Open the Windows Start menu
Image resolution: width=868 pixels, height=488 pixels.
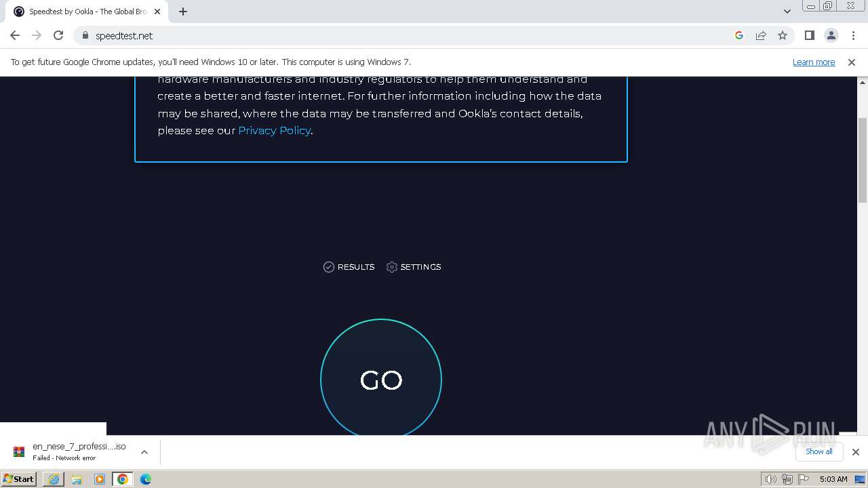coord(19,479)
